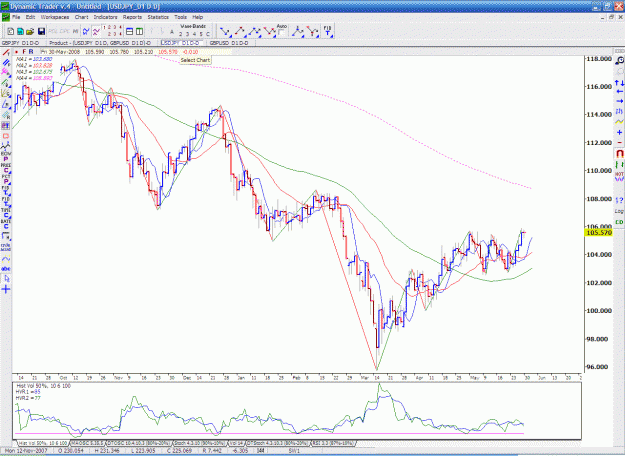
Task: Click the third three-leg swing pattern icon
Action: 254,31
